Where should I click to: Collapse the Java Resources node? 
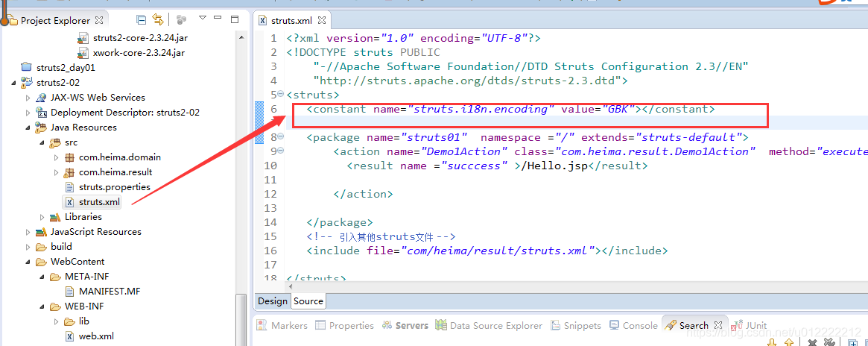coord(28,128)
